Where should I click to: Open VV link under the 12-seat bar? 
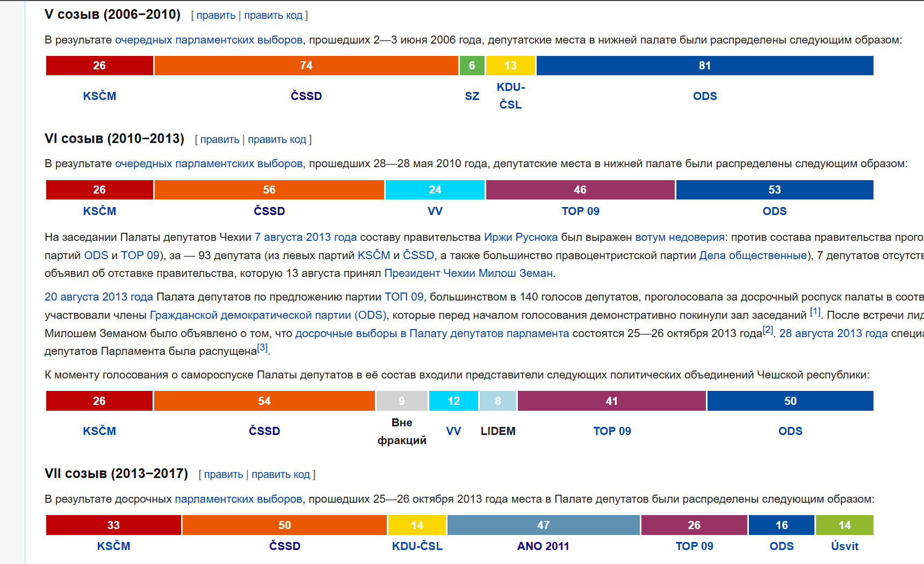coord(453,431)
